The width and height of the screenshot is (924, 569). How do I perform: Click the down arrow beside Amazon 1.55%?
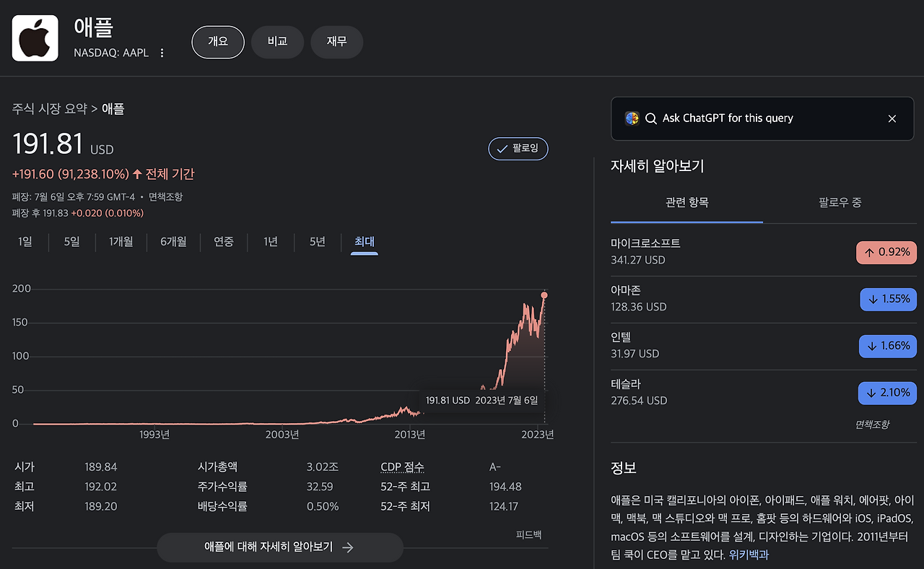tap(872, 299)
